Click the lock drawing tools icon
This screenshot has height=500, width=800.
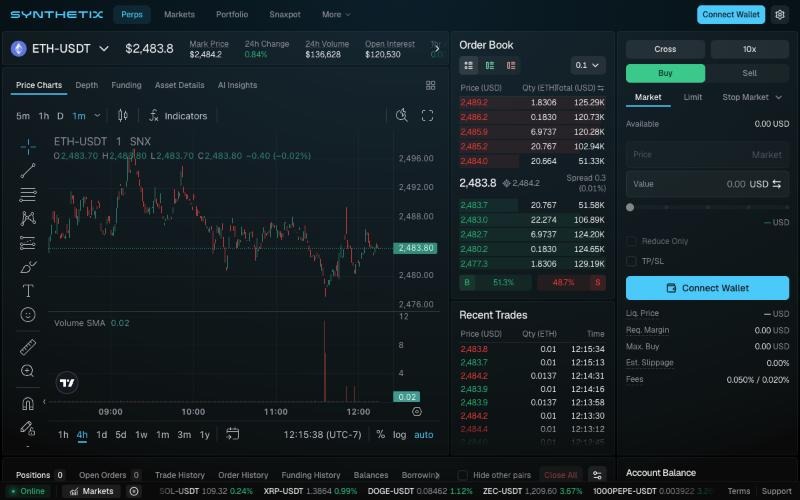click(x=28, y=428)
